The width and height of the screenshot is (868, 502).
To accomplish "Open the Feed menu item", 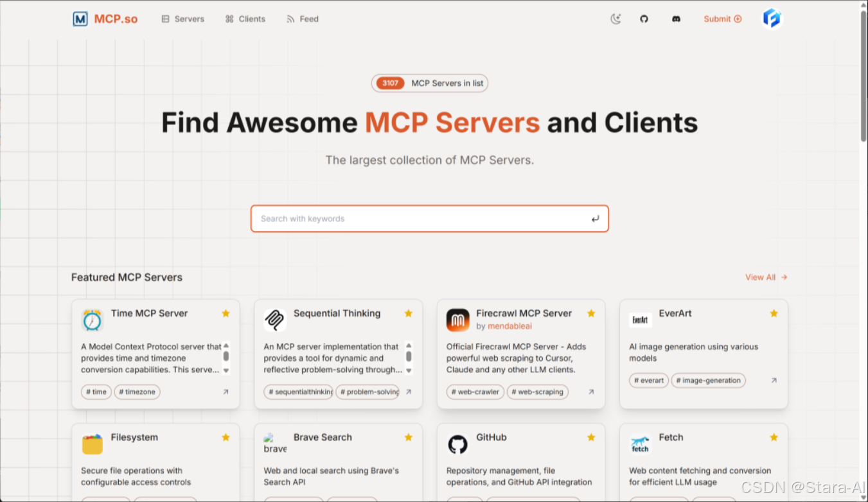I will (302, 19).
